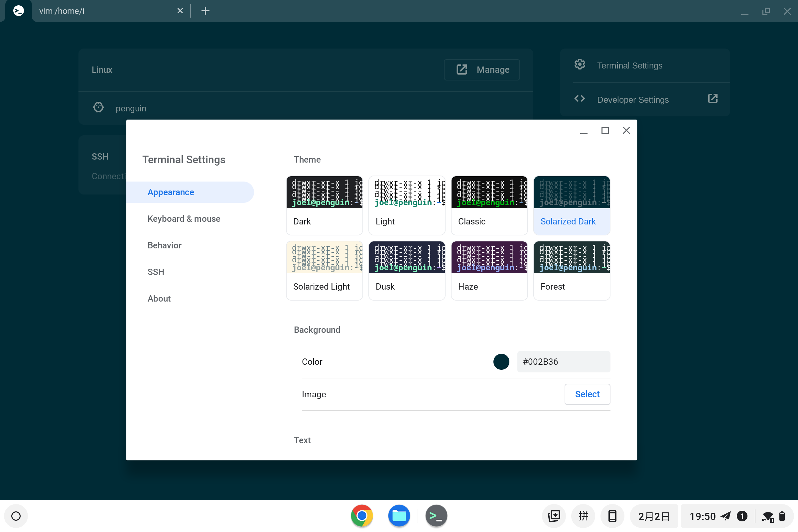
Task: Switch to the Keyboard & mouse section
Action: tap(184, 219)
